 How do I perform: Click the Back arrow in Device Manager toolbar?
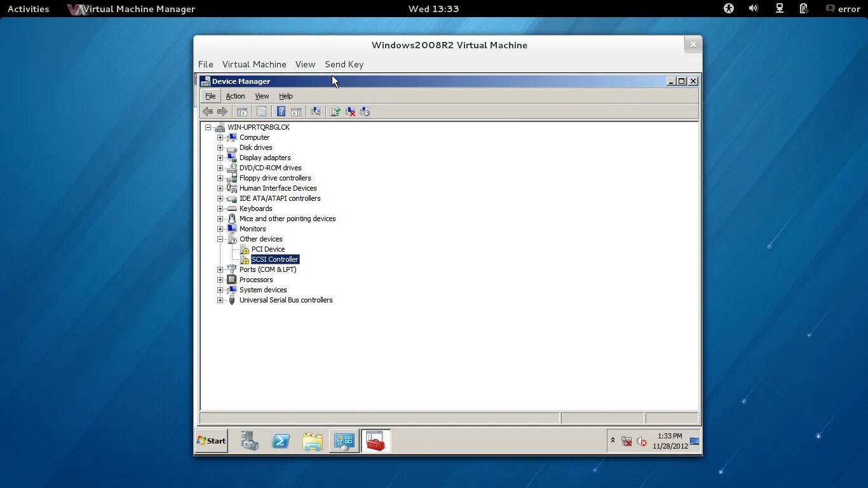pyautogui.click(x=208, y=112)
